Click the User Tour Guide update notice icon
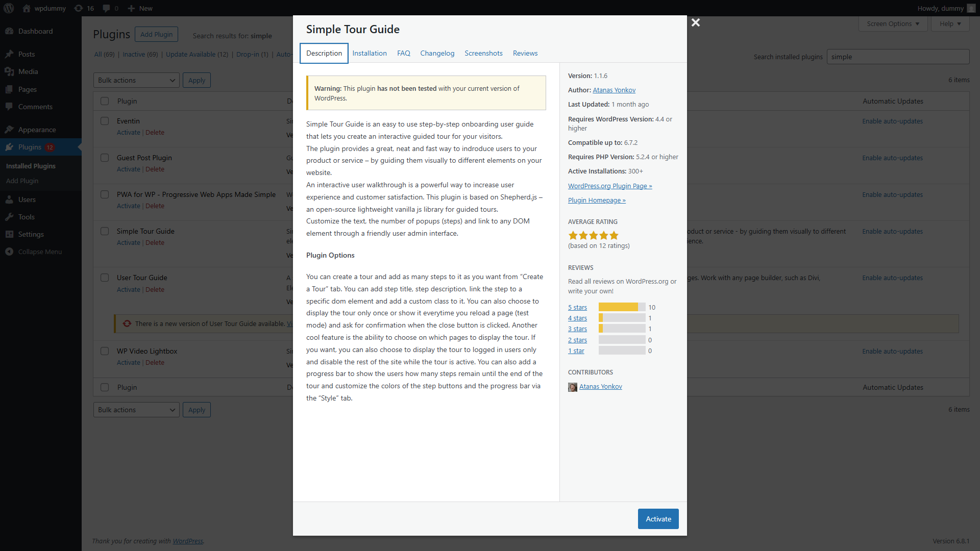 127,323
